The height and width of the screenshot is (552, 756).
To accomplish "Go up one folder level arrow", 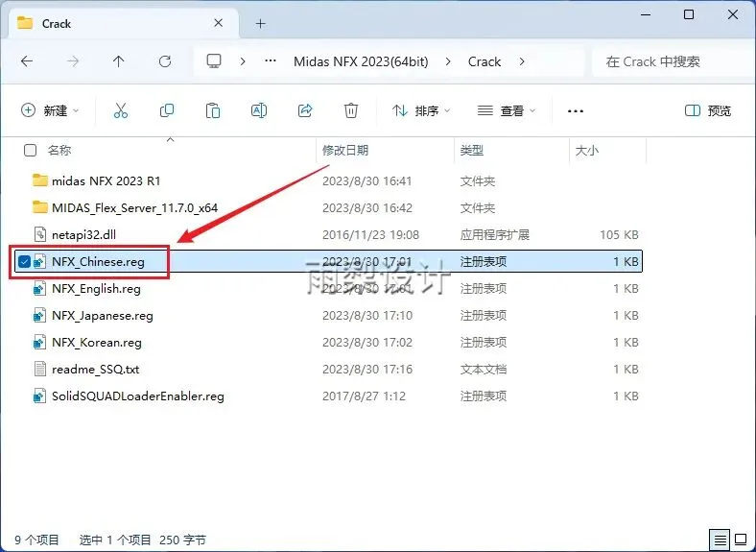I will tap(119, 61).
